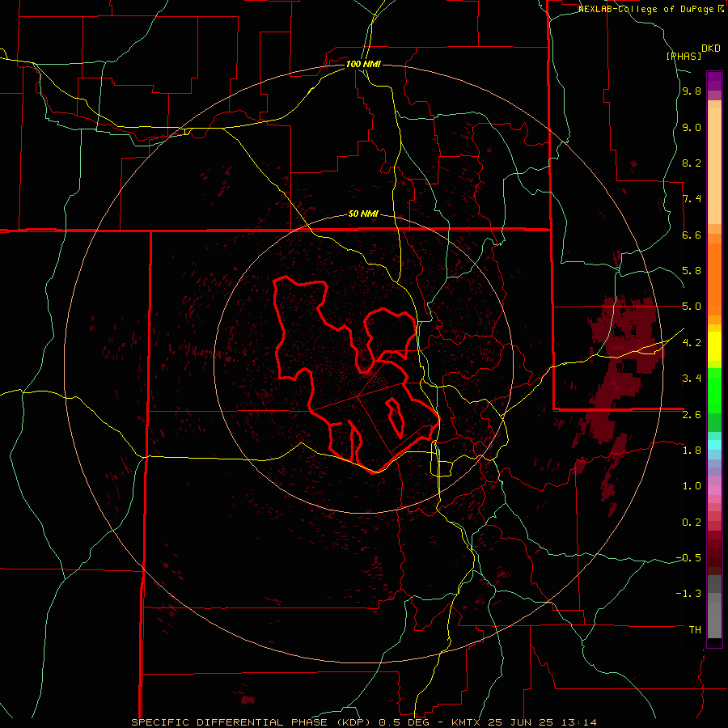
Task: Click the 50 NMI range ring label
Action: (363, 214)
